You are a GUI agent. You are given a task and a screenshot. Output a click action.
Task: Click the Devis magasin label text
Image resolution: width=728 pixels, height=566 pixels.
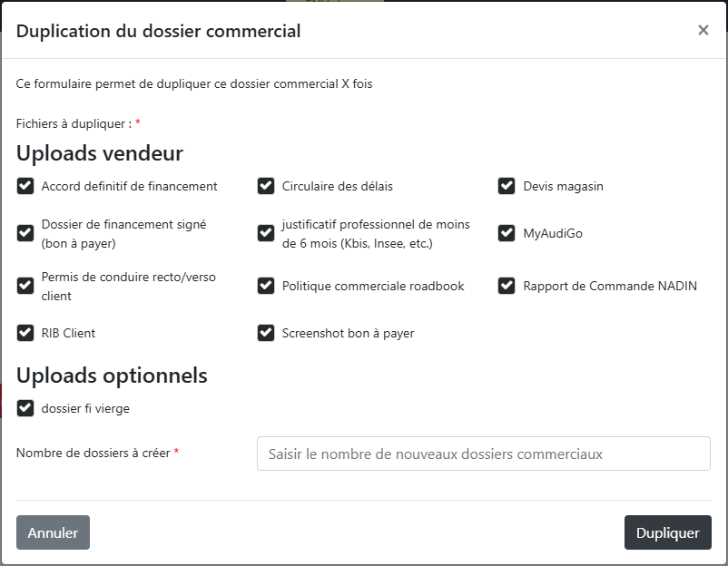[x=563, y=186]
